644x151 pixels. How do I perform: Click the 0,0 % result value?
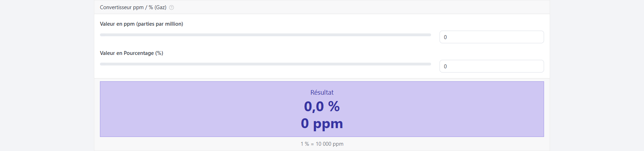tap(322, 106)
